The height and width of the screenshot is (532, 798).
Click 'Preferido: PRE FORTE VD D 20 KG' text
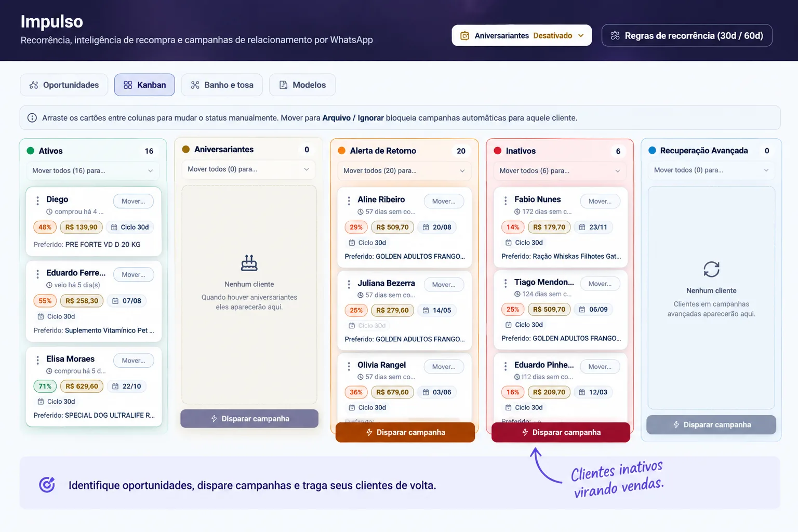click(87, 244)
